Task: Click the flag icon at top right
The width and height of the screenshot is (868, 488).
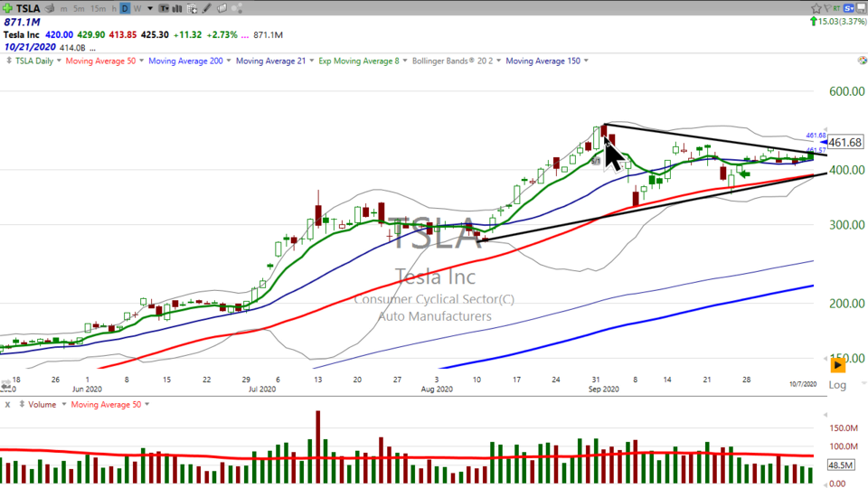Action: click(827, 8)
